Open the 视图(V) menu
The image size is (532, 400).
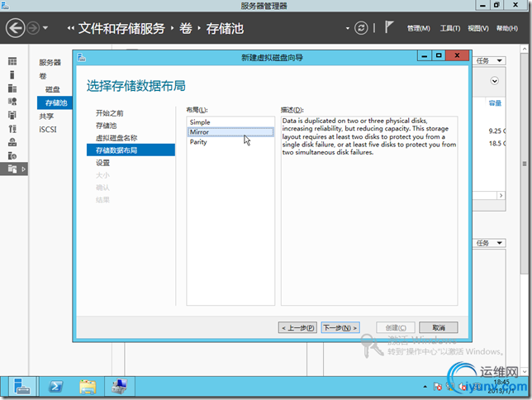click(x=478, y=29)
